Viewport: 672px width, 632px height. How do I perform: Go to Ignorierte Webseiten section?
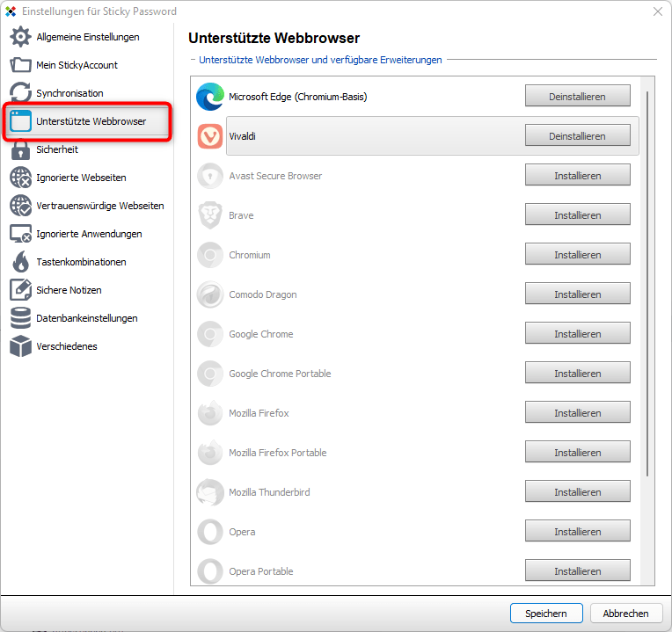tap(87, 178)
